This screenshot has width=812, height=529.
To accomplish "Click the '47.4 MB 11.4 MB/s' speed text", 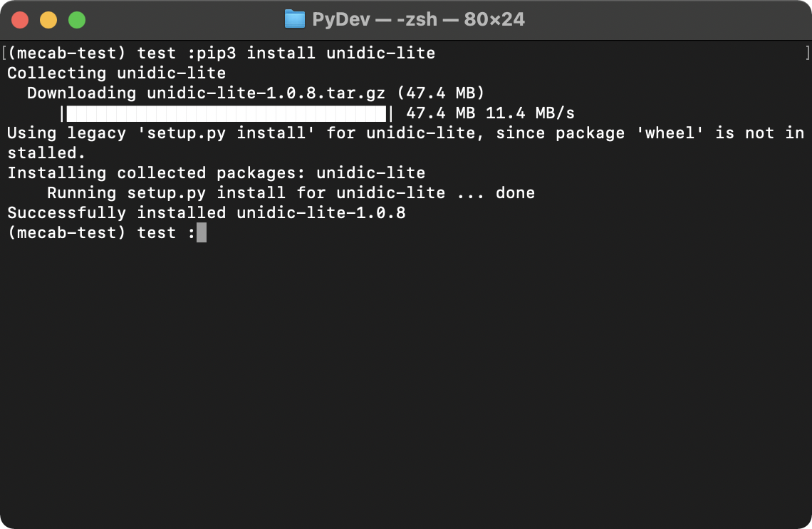I will 491,113.
